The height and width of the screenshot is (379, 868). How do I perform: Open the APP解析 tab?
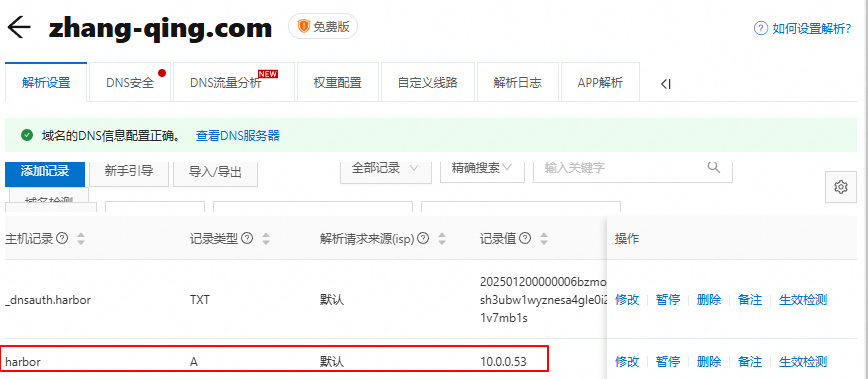click(x=600, y=82)
